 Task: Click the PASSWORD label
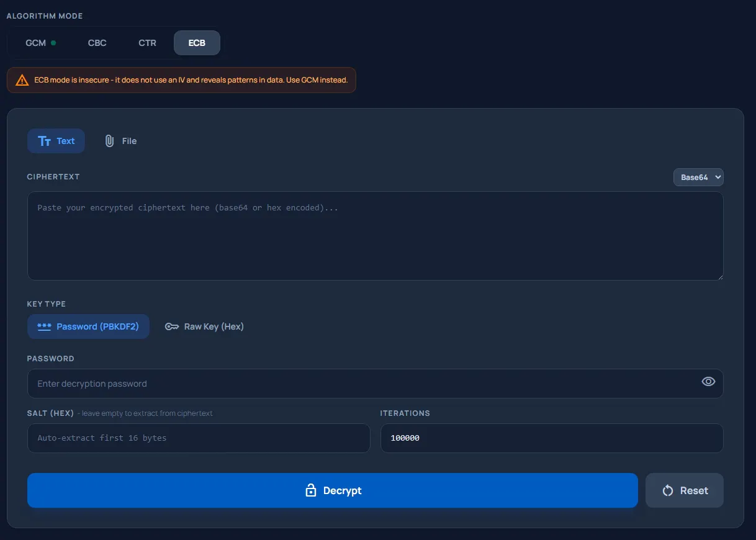[51, 359]
